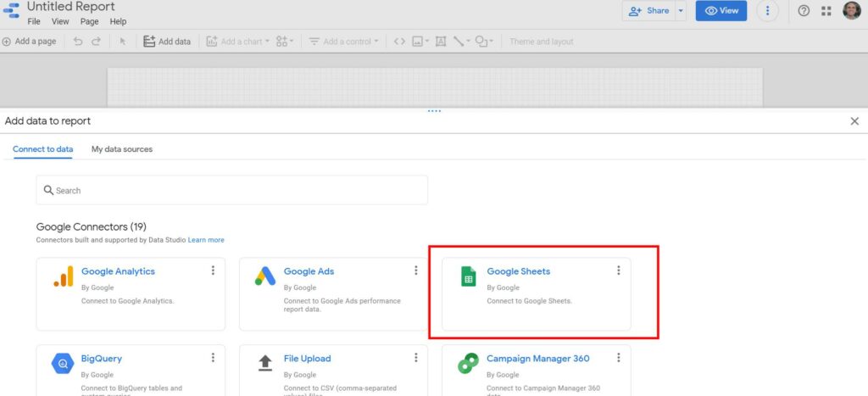Click the Data Studio logo icon
This screenshot has width=868, height=396.
(x=11, y=10)
